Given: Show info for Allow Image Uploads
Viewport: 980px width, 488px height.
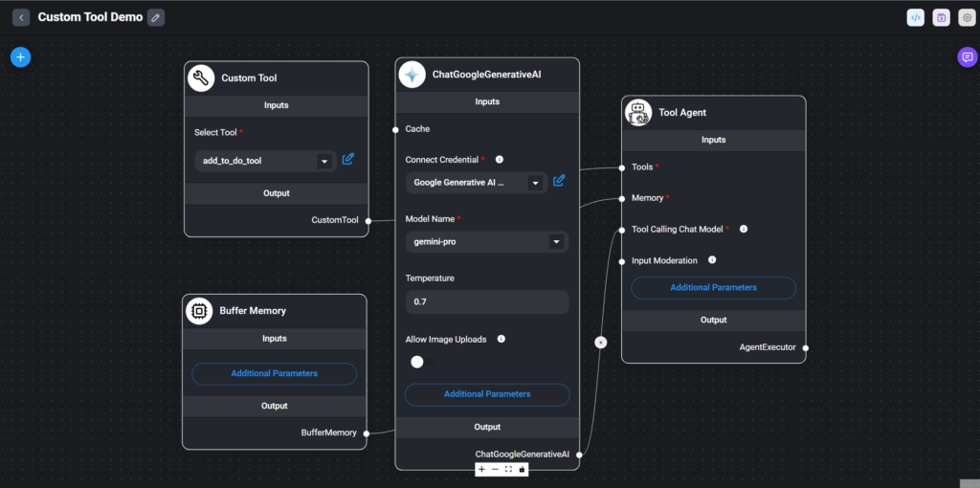Looking at the screenshot, I should pyautogui.click(x=501, y=339).
